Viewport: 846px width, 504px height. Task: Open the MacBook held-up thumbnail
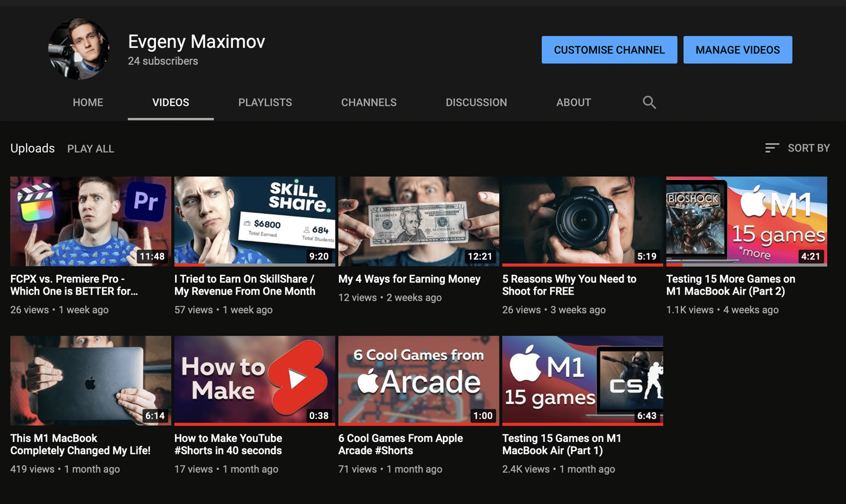(x=91, y=381)
